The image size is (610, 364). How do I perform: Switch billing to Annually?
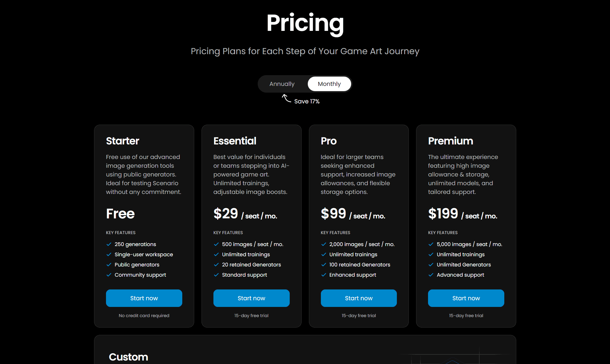click(x=282, y=84)
